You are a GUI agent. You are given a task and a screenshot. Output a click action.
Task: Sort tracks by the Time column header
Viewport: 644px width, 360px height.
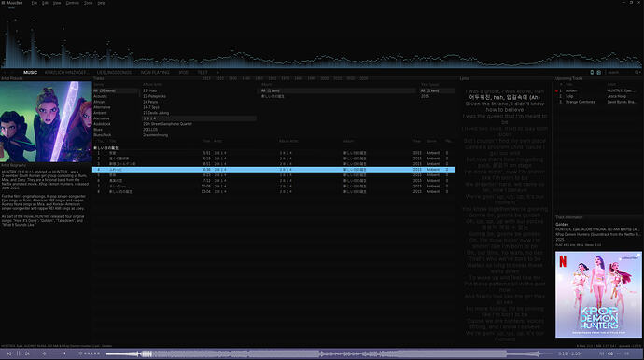[x=206, y=141]
